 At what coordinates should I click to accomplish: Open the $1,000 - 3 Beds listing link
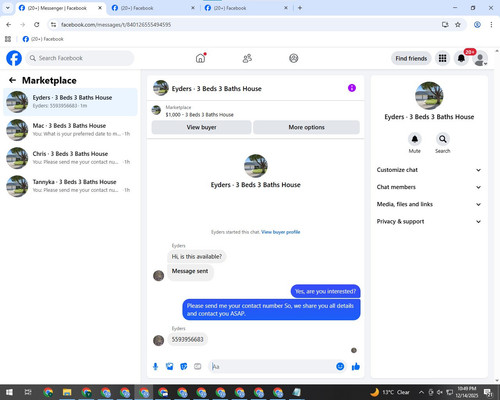click(199, 115)
